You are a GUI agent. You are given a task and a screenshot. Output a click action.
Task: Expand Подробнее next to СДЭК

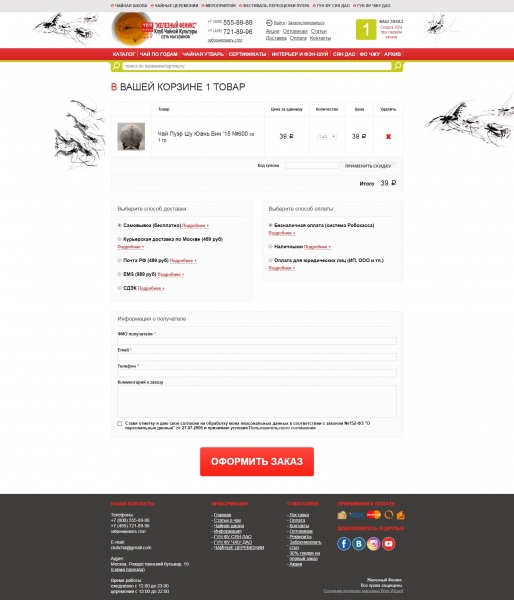151,288
